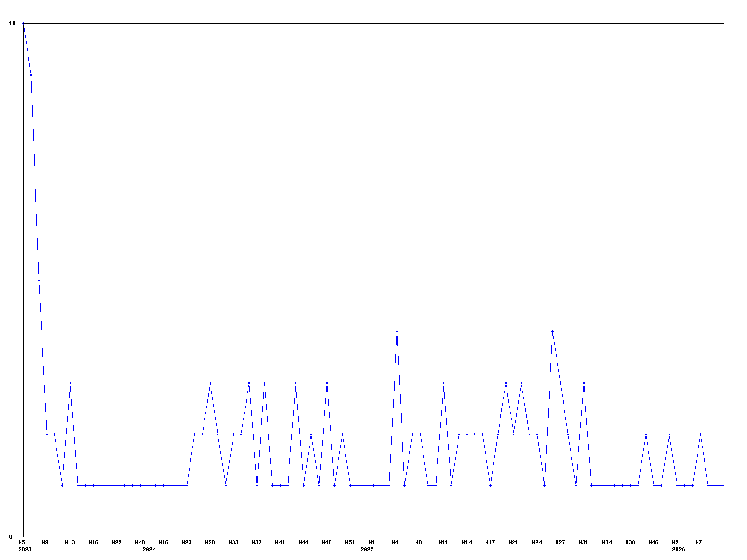
Task: Click the W1 x-axis label
Action: 372,542
